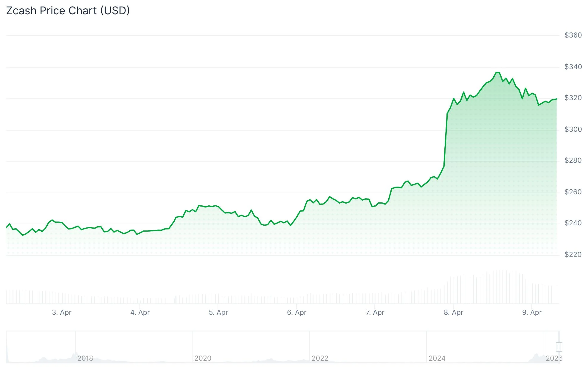Click the 2024 label in navigator
The height and width of the screenshot is (372, 588).
click(437, 358)
